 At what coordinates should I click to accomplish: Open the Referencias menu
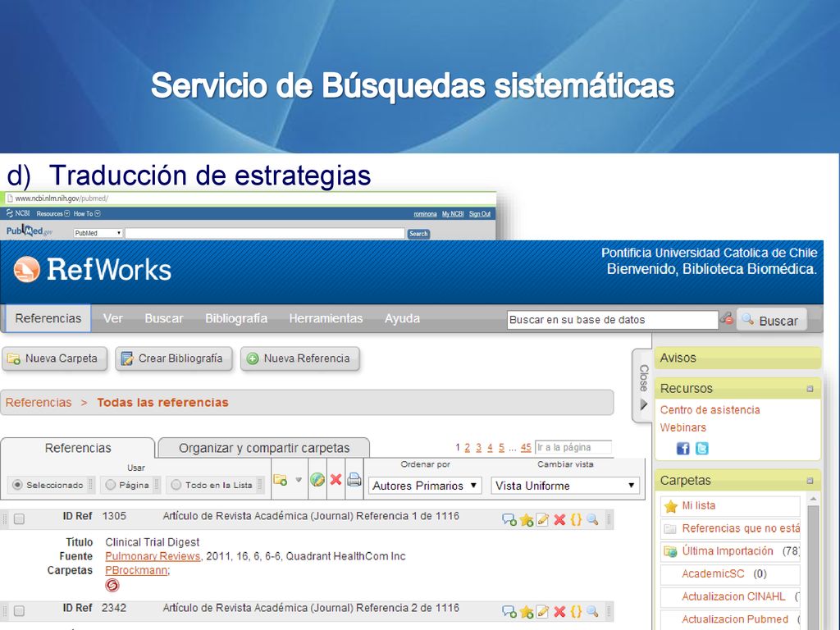tap(48, 318)
